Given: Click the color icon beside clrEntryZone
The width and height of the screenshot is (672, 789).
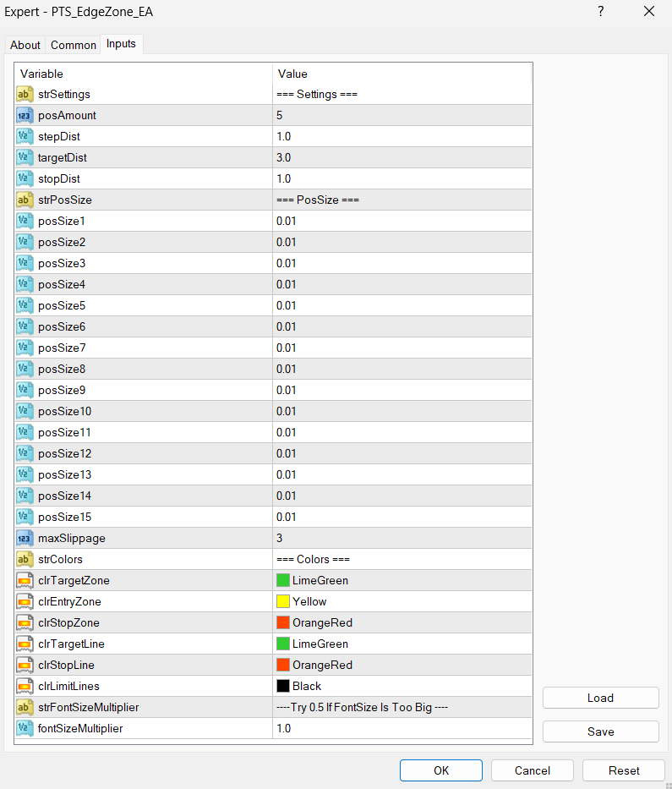Looking at the screenshot, I should (x=25, y=601).
